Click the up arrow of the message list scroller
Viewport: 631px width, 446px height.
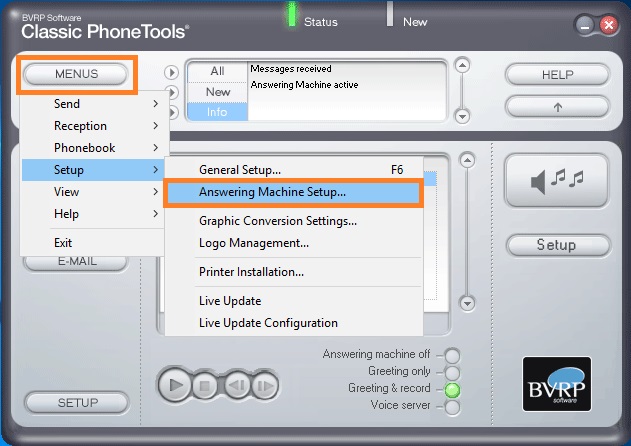pos(463,65)
